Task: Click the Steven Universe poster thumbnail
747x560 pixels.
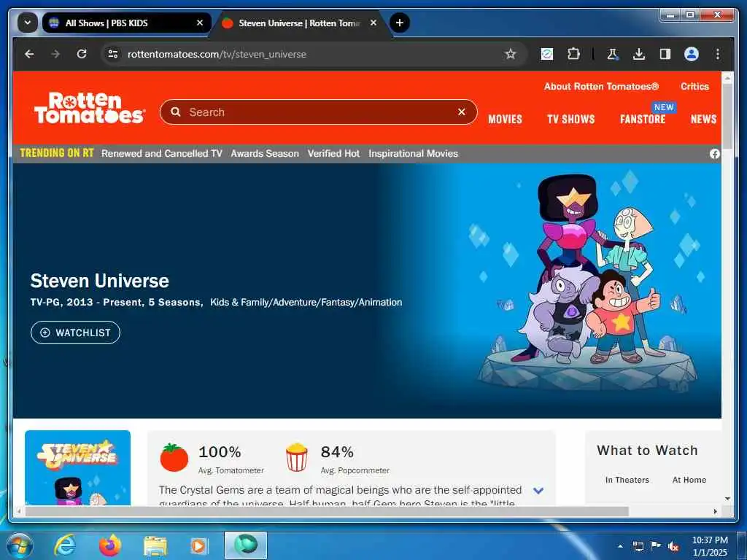Action: (x=77, y=467)
